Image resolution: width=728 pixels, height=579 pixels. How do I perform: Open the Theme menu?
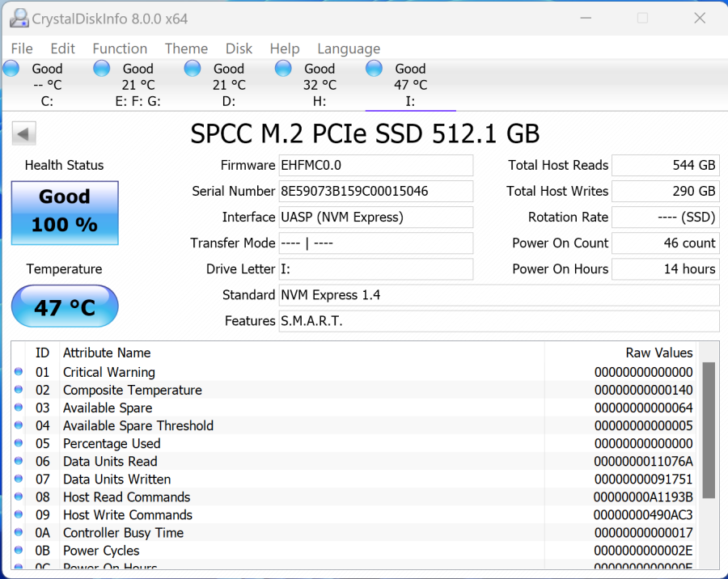186,49
